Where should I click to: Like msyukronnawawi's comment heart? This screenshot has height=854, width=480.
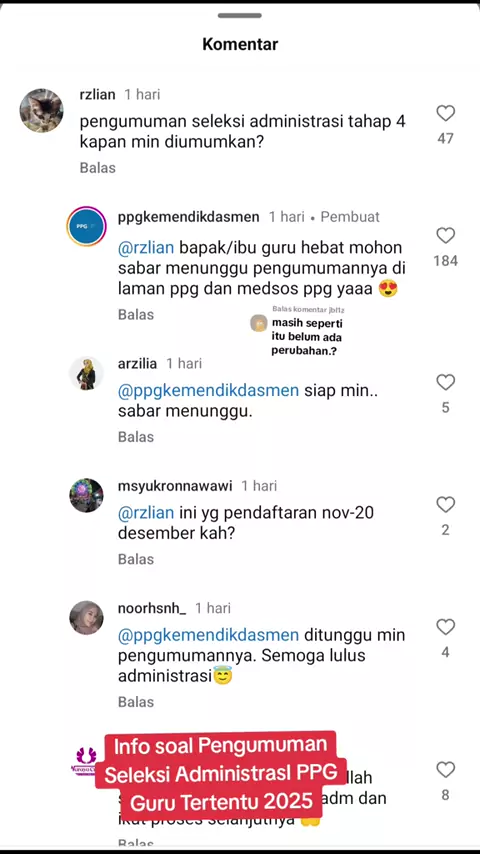(x=446, y=505)
